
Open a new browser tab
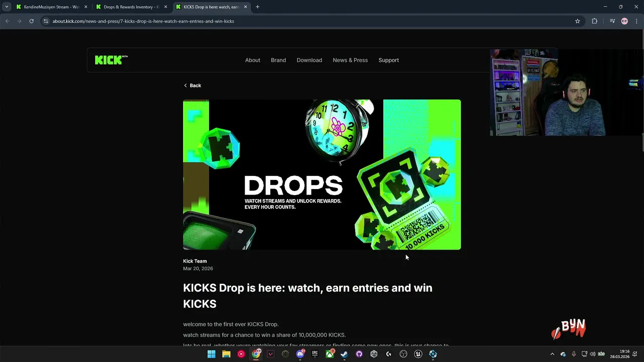click(x=258, y=7)
